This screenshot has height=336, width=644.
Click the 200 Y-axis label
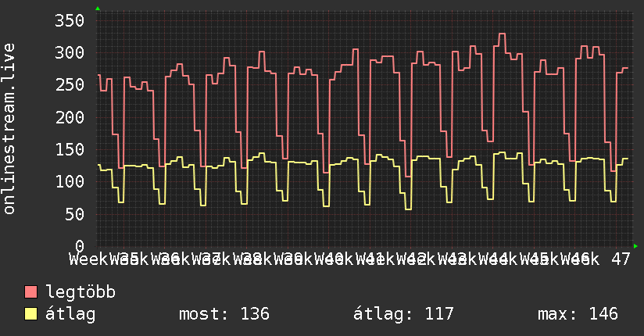point(70,117)
